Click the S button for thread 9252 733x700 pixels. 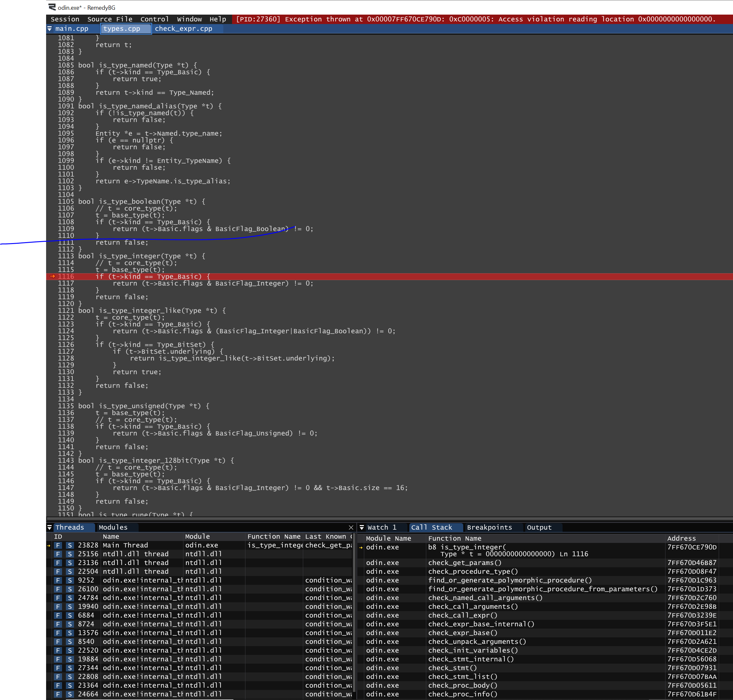pyautogui.click(x=70, y=580)
